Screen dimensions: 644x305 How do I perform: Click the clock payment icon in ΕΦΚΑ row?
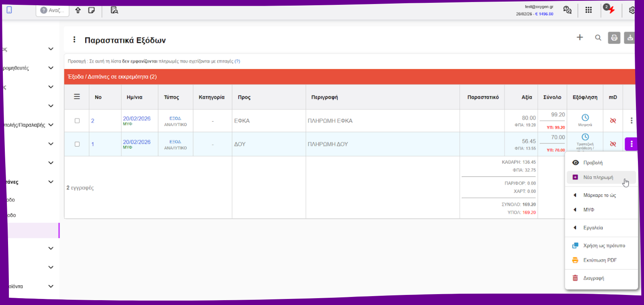point(585,117)
